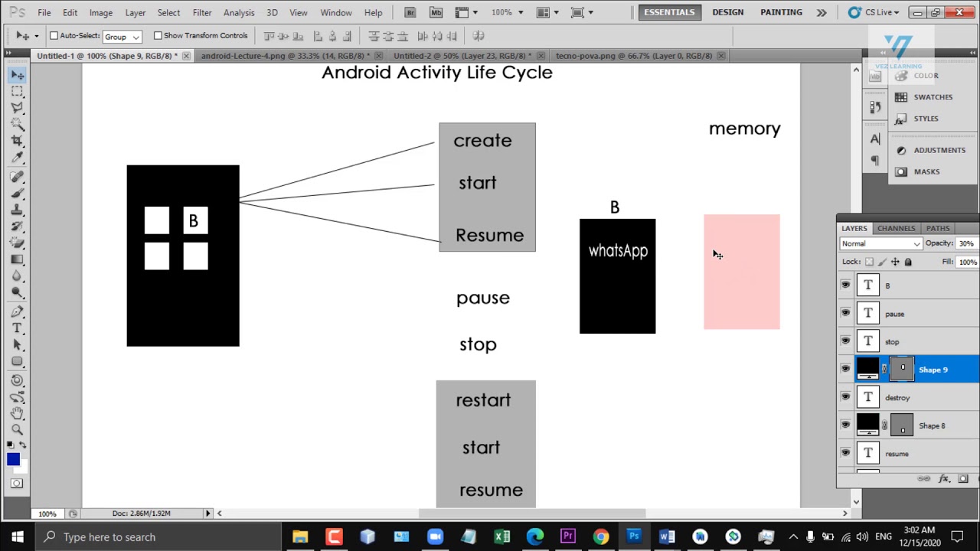Open the Swatches panel icon
980x551 pixels.
coord(901,97)
